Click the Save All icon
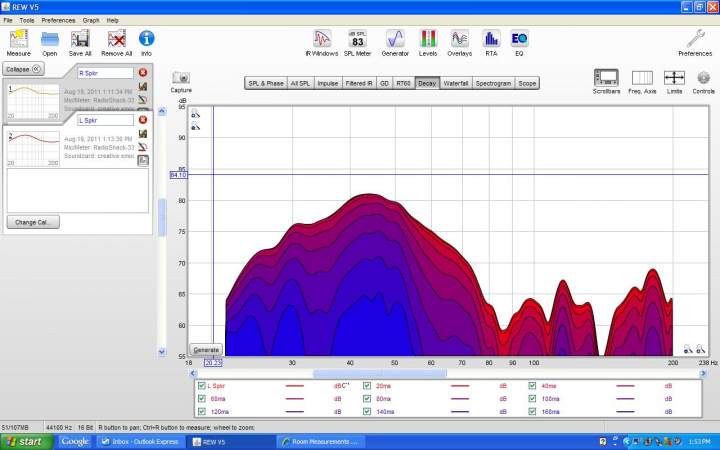This screenshot has width=720, height=450. [80, 39]
